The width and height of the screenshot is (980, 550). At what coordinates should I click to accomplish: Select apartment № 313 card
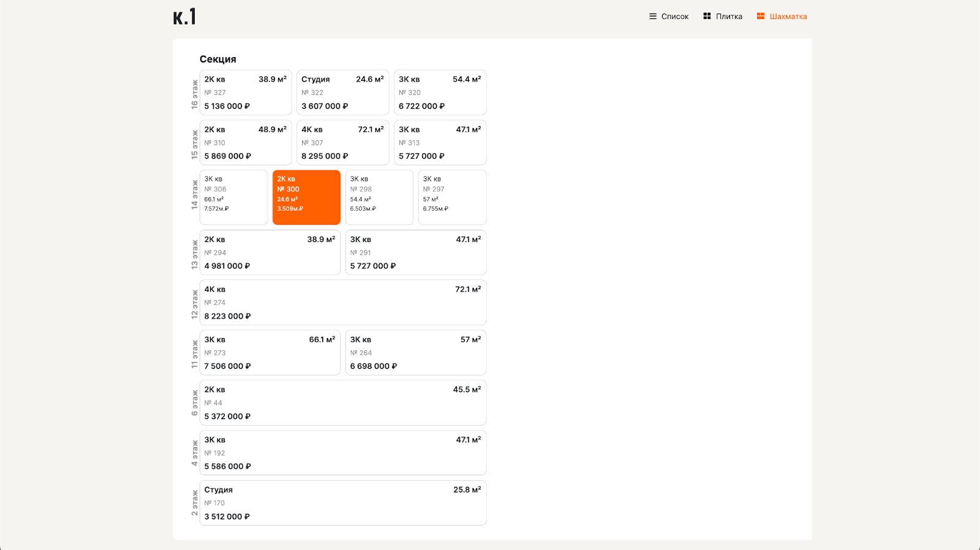click(x=440, y=143)
